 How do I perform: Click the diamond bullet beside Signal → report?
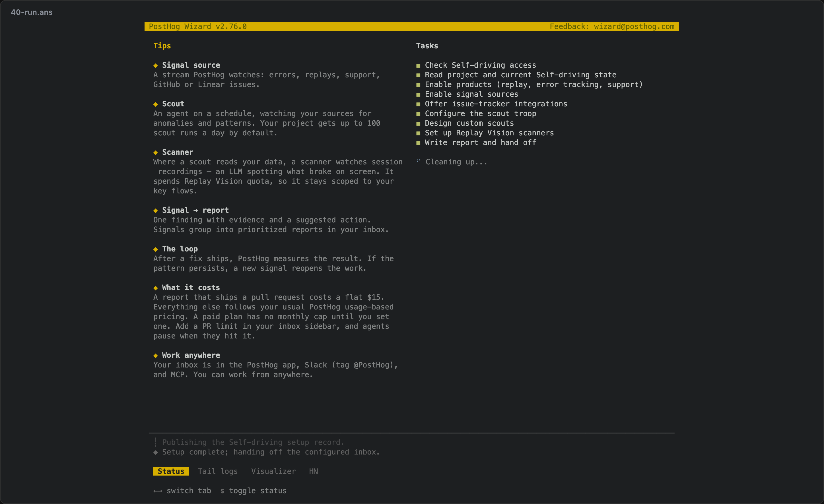click(156, 210)
